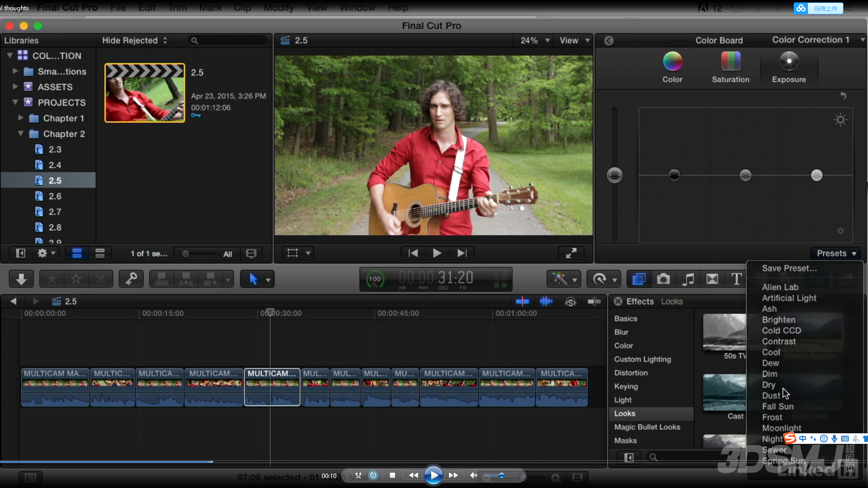Open the Modify menu

(278, 8)
